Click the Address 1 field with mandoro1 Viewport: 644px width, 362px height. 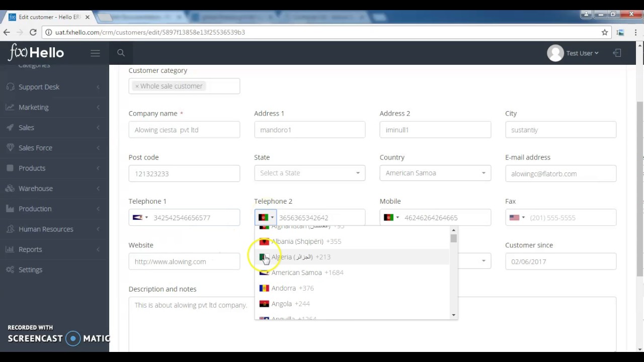pyautogui.click(x=309, y=130)
